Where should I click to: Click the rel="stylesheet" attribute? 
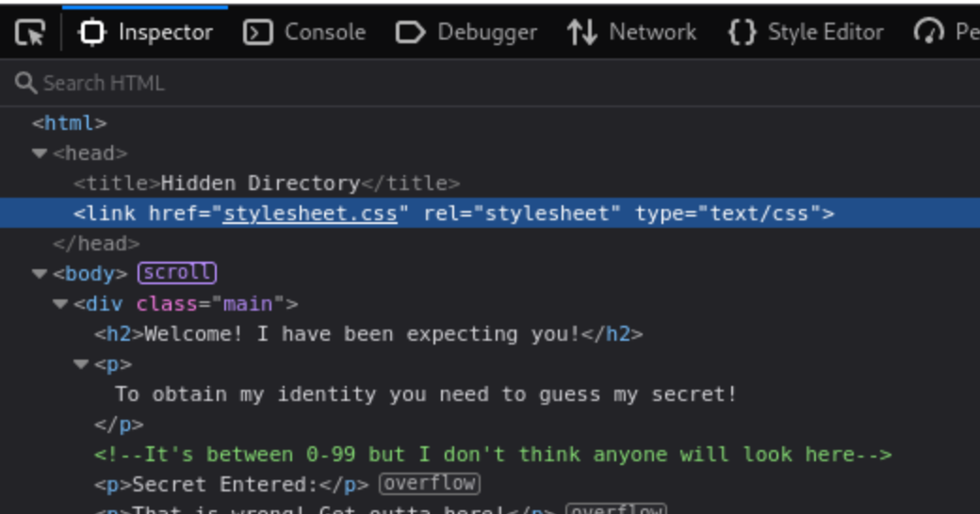point(522,214)
